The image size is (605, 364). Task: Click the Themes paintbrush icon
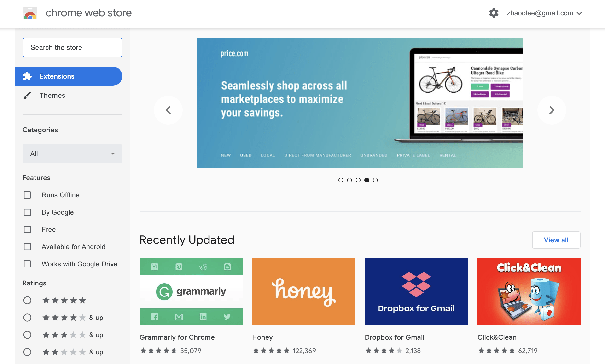(x=27, y=95)
